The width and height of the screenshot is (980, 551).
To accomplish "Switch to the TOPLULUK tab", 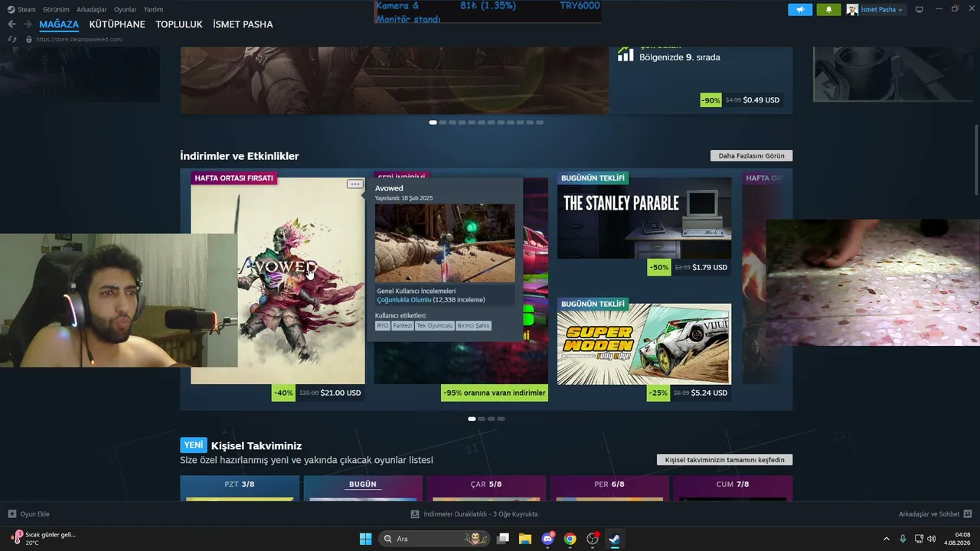I will (x=179, y=24).
